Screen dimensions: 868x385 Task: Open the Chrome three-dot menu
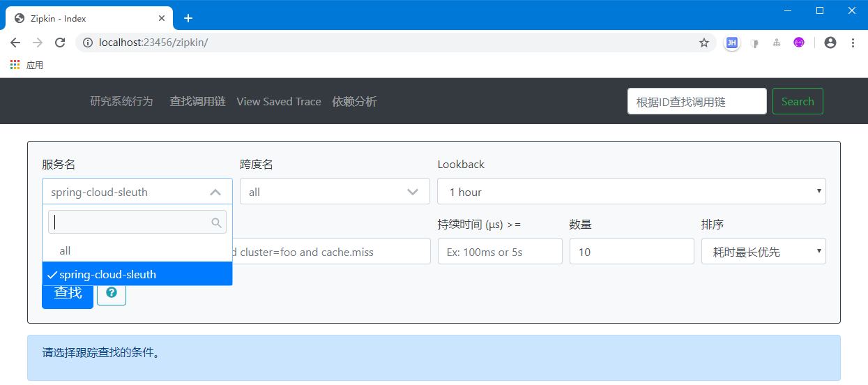pos(853,43)
